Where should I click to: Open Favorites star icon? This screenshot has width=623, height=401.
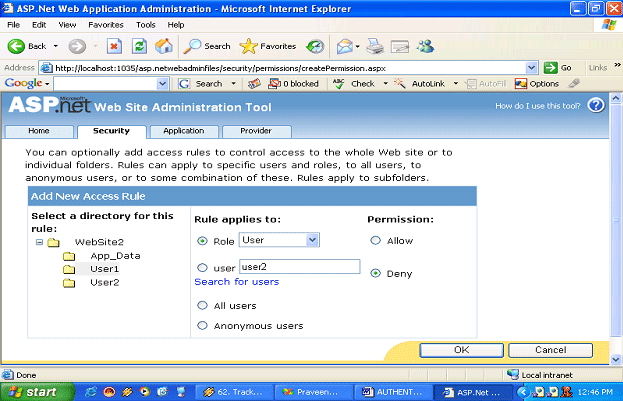(249, 46)
